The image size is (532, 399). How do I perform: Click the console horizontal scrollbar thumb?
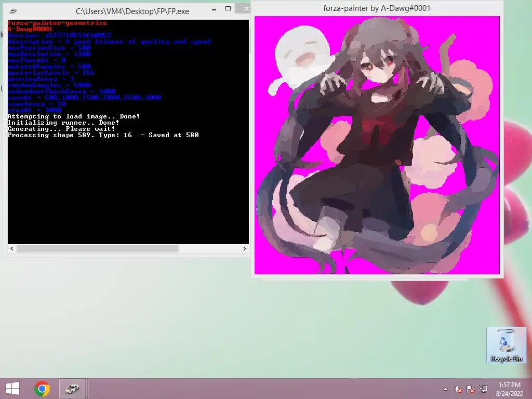coord(98,249)
